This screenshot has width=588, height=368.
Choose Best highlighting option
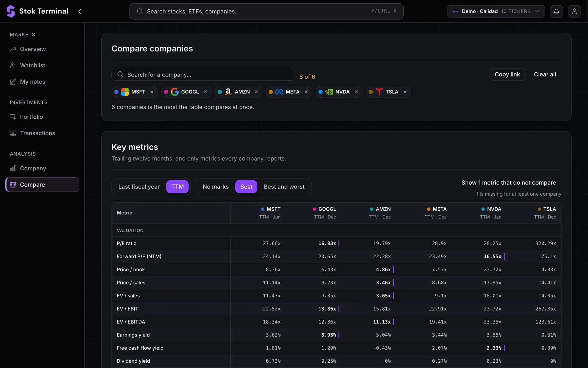(246, 187)
